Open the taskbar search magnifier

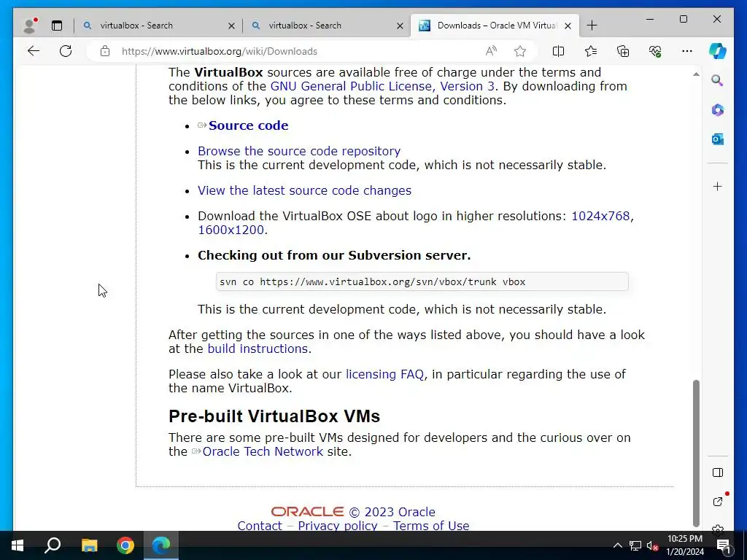coord(53,545)
